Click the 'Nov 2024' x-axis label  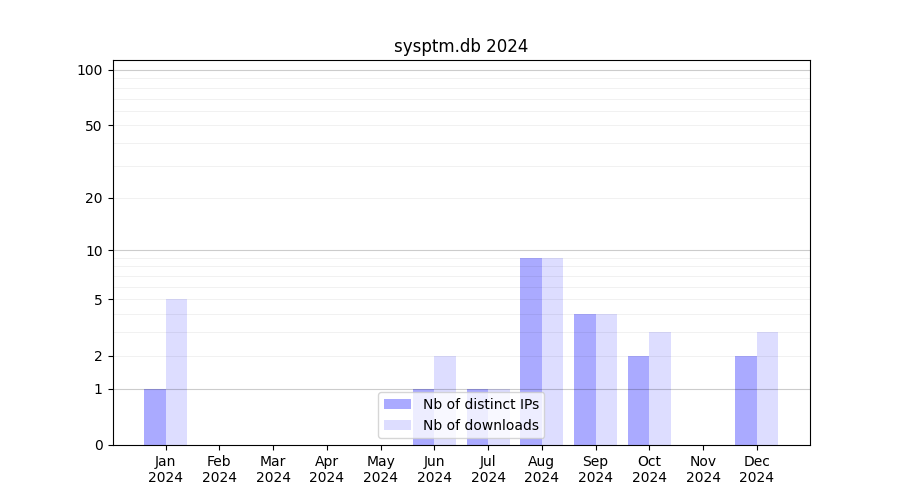703,469
